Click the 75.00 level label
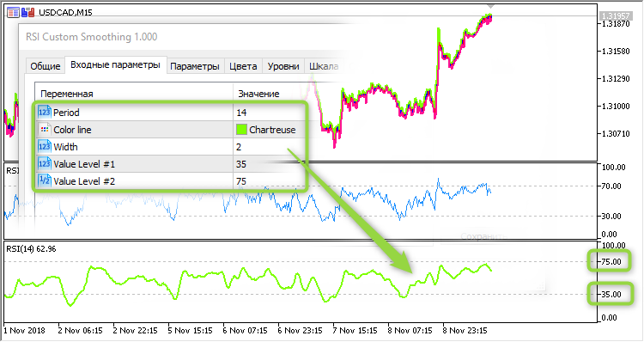 pyautogui.click(x=611, y=262)
